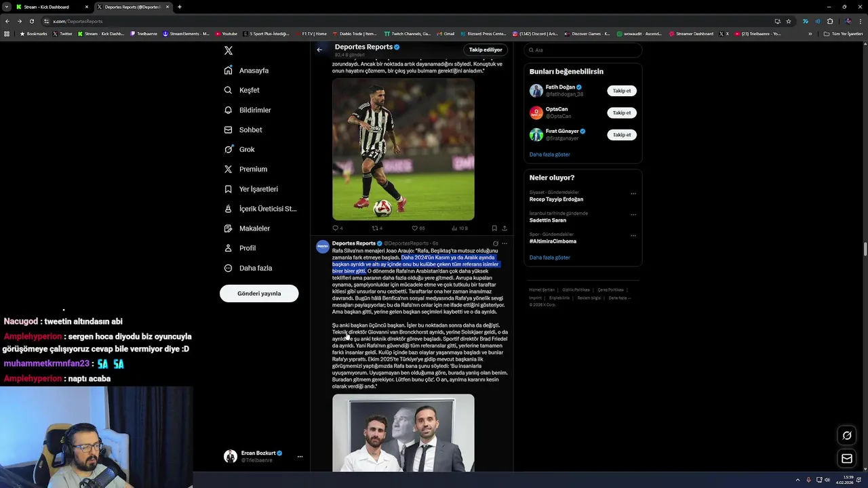Click the Ara search field
Image resolution: width=868 pixels, height=488 pixels.
[583, 50]
